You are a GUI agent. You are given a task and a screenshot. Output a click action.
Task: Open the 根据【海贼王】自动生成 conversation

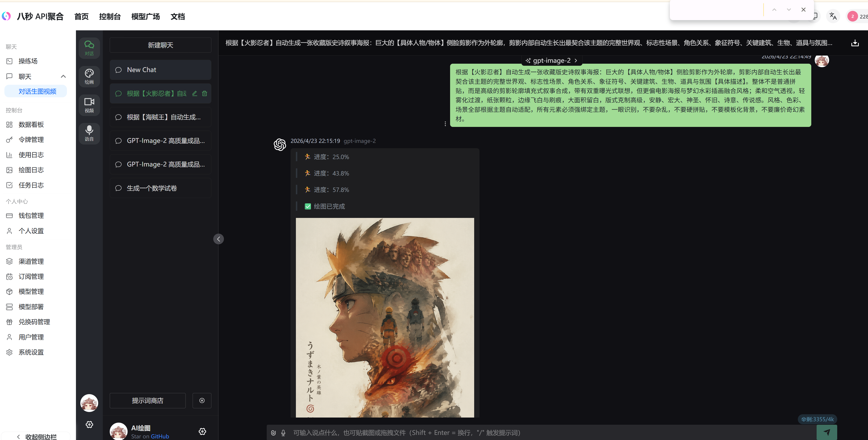(x=160, y=117)
